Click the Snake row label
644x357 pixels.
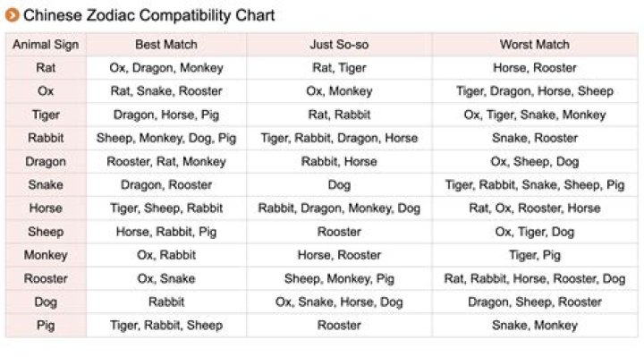click(x=46, y=185)
